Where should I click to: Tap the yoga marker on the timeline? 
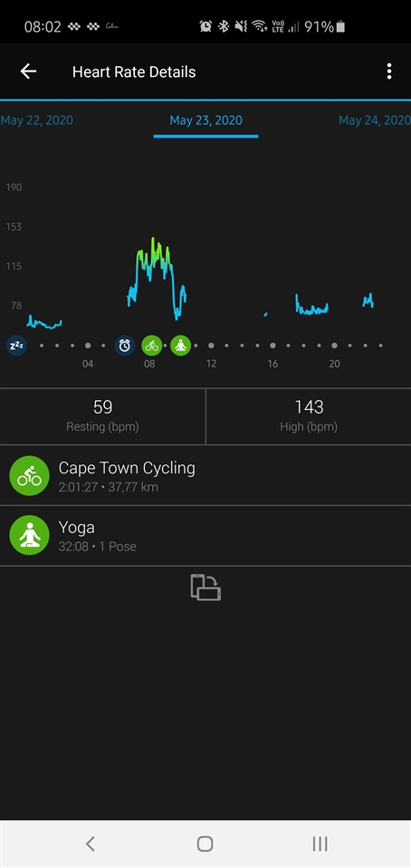(180, 346)
